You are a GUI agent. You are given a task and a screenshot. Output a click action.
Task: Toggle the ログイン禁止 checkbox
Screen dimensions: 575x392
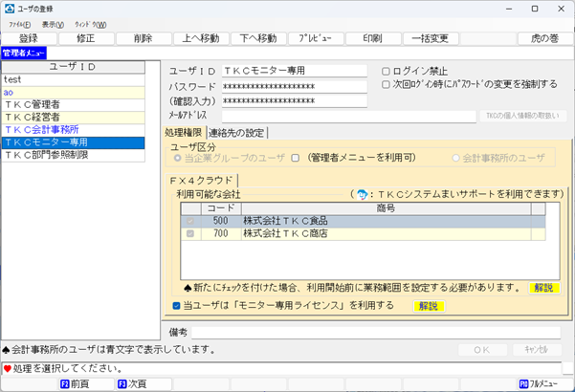[386, 71]
